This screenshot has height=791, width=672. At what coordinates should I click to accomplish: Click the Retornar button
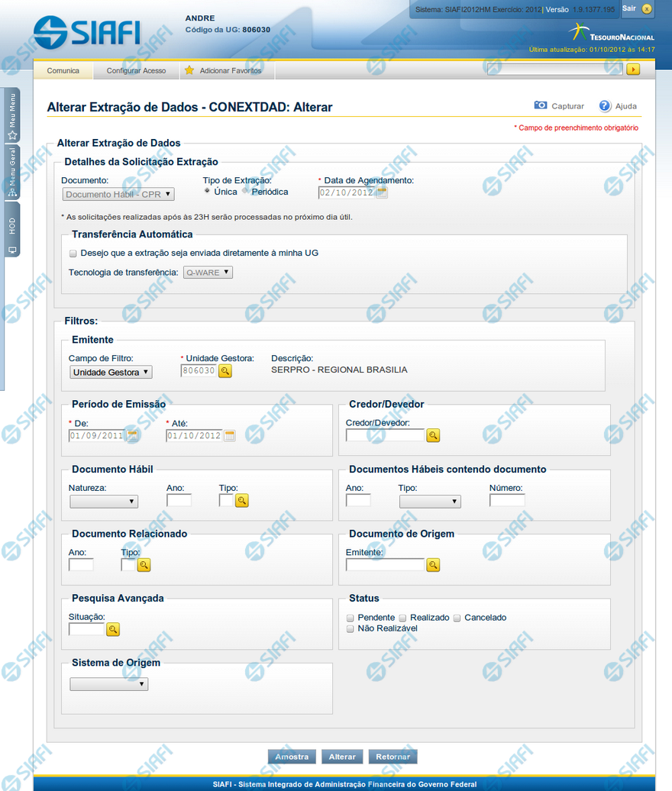click(x=393, y=757)
